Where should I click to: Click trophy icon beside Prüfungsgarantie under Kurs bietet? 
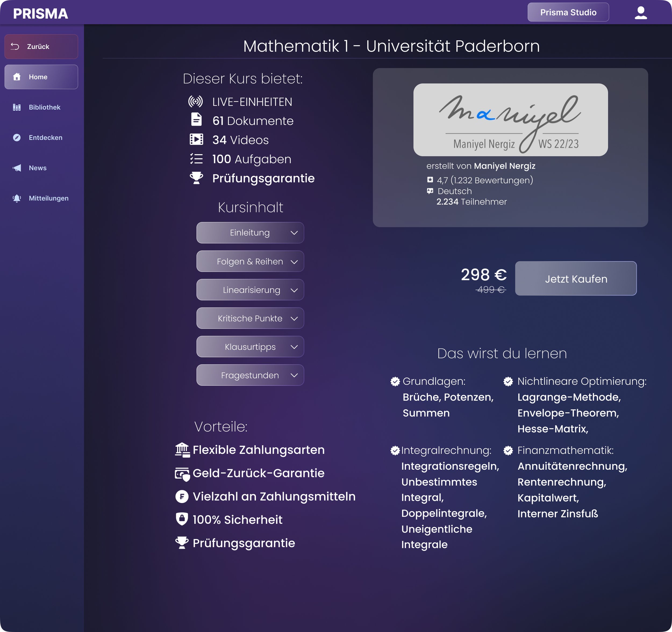click(196, 178)
